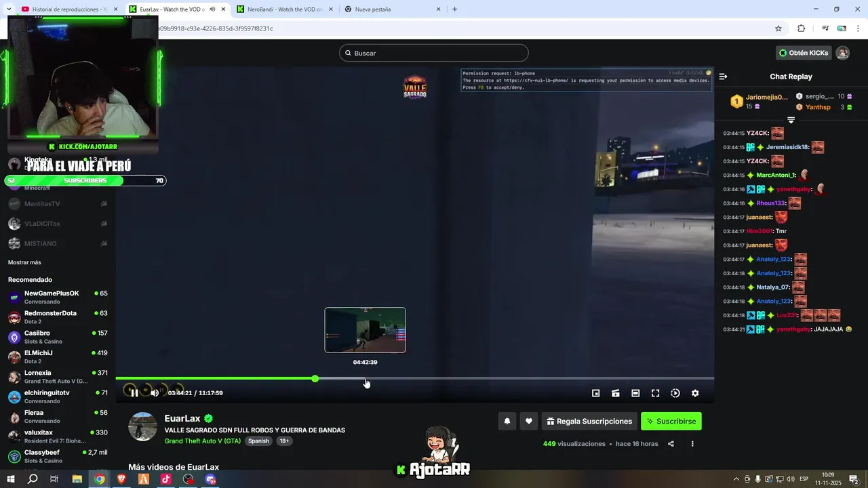Open playback speed control
868x488 pixels.
(675, 393)
